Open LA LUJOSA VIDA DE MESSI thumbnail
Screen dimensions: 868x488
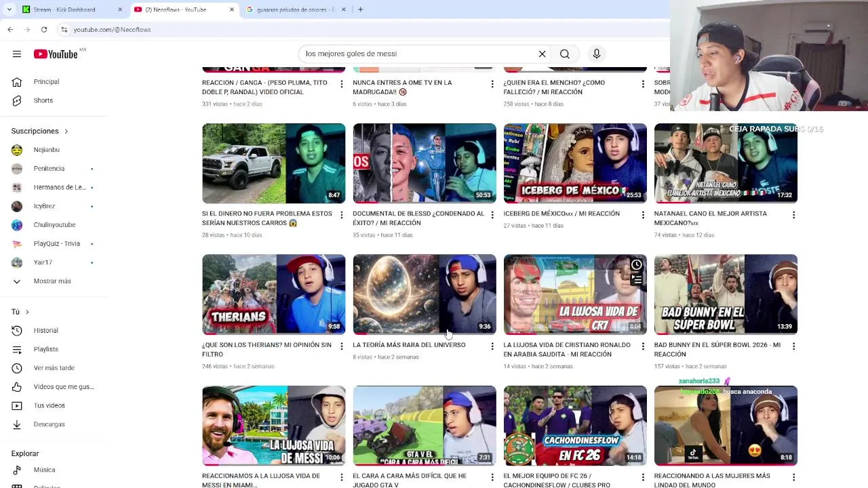tap(273, 426)
